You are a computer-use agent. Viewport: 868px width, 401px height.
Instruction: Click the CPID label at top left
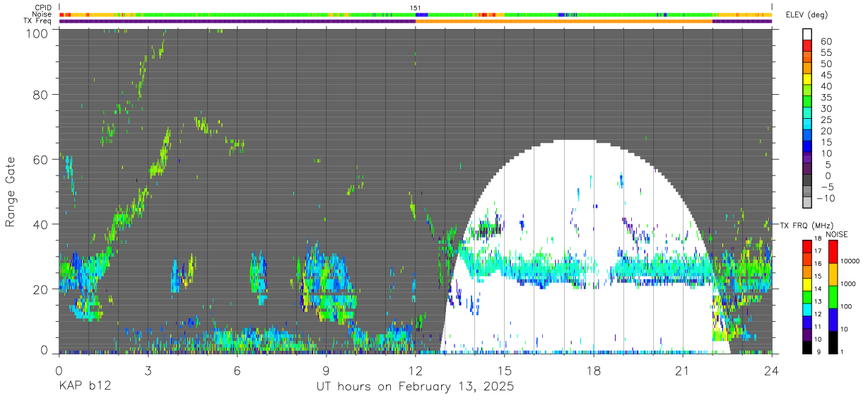click(42, 7)
